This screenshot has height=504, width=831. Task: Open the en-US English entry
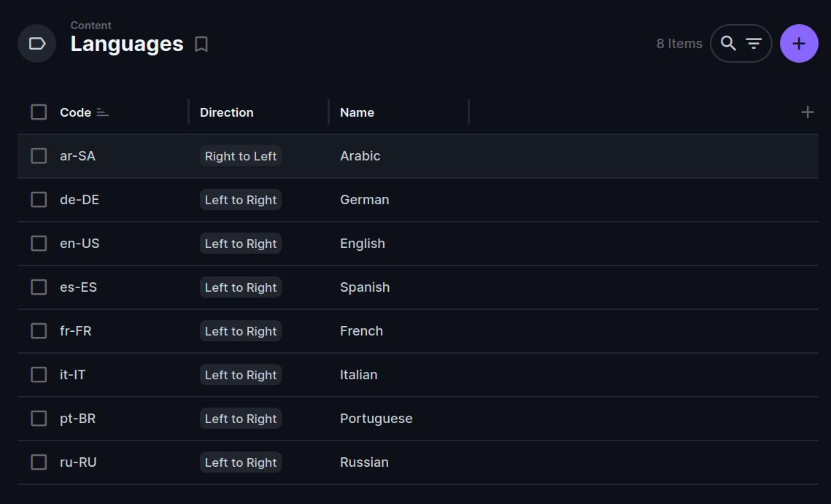click(363, 243)
